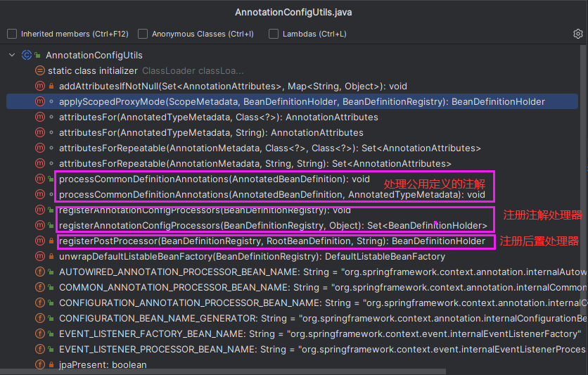Click field icon of COMMON_ANNOTATION_PROCESSOR_BEAN_NAME
Screen dimensions: 588x375
(x=40, y=287)
